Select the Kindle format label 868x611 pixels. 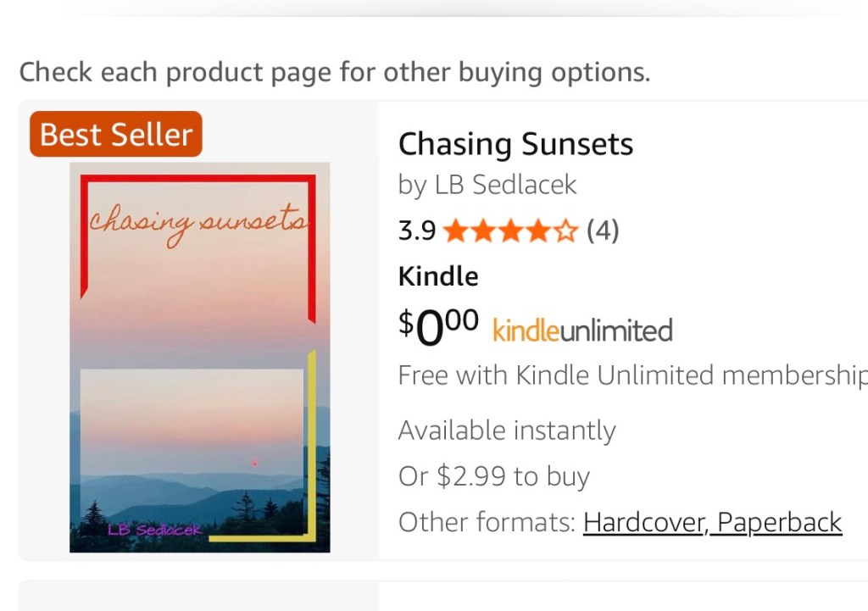[438, 276]
